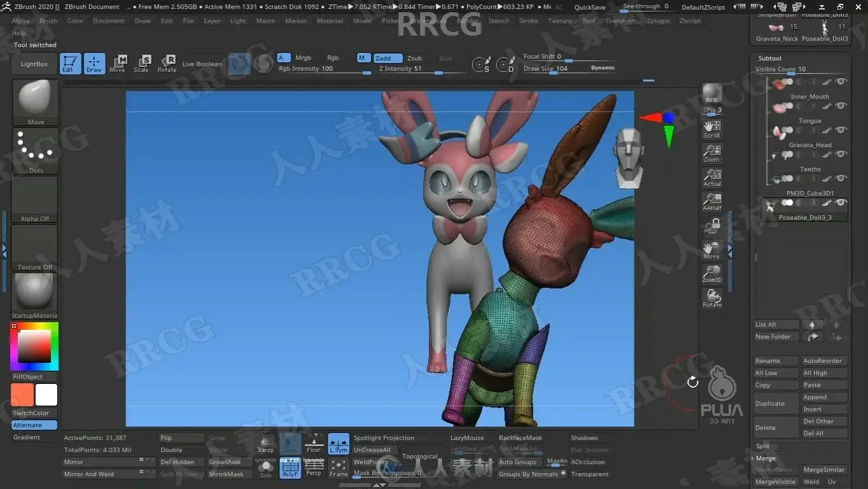Expand the Split section

pos(762,446)
